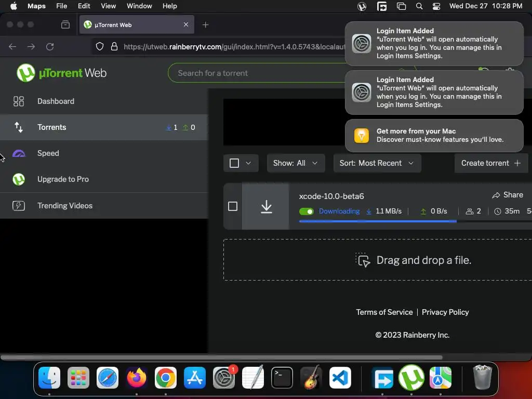Click the shield tracking protection icon

tap(99, 46)
